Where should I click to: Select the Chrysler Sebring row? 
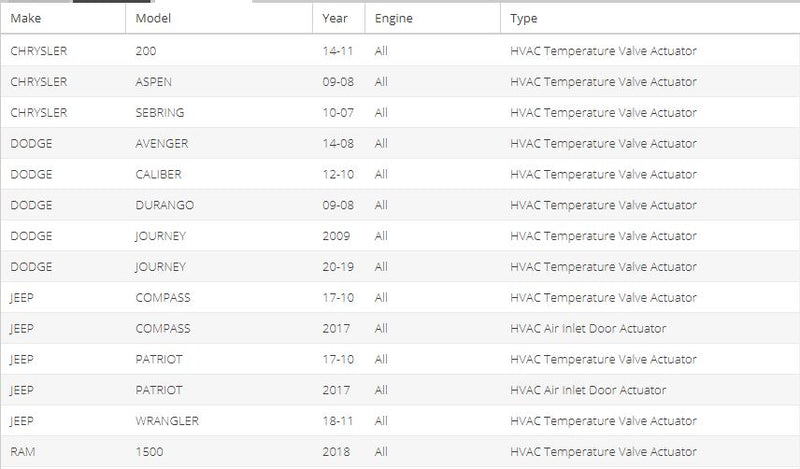point(400,112)
